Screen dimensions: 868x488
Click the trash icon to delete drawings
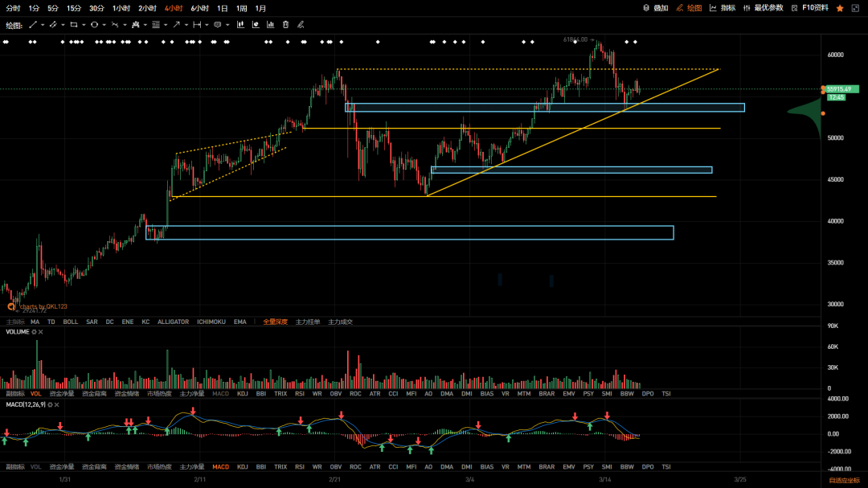coord(285,24)
